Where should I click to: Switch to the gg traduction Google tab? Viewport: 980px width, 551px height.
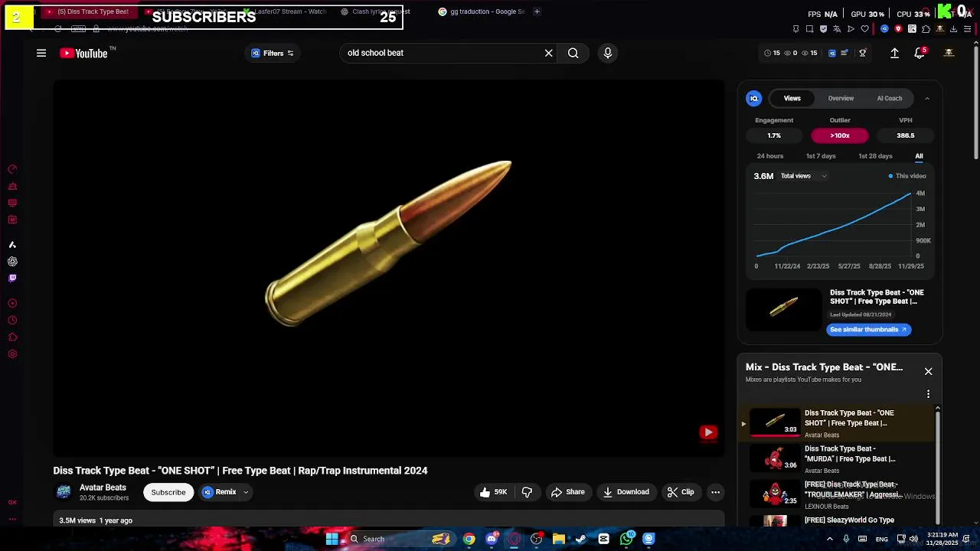[482, 11]
